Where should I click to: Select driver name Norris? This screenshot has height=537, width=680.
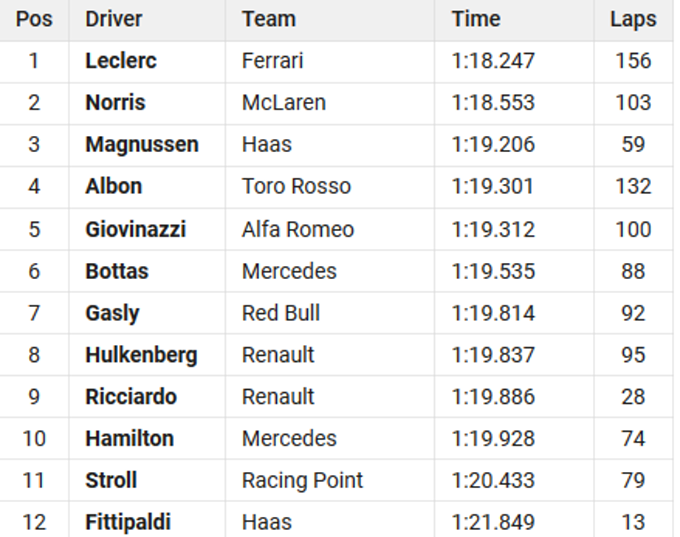pos(115,103)
